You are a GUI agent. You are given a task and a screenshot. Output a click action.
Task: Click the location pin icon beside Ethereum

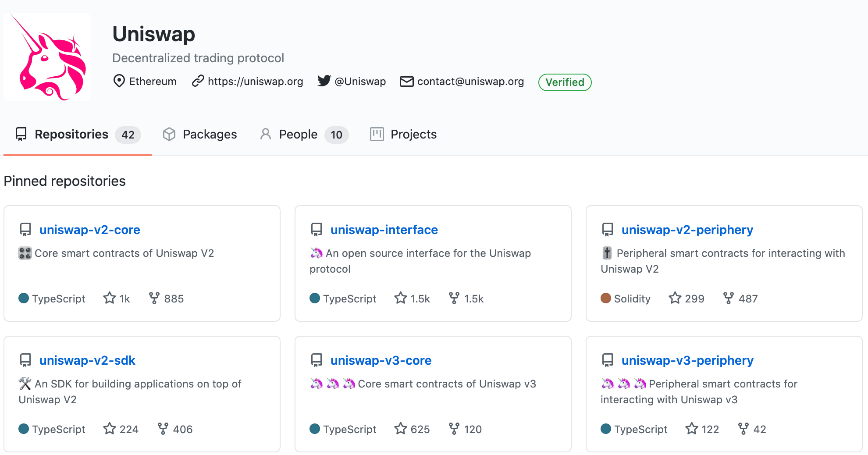point(119,81)
